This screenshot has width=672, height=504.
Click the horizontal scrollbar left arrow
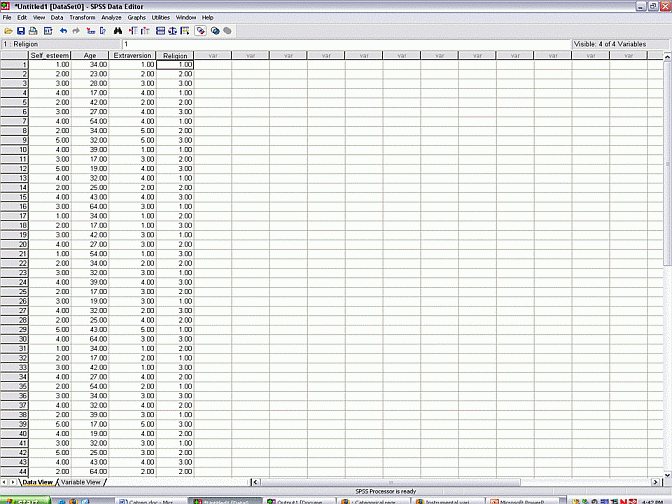(x=255, y=482)
